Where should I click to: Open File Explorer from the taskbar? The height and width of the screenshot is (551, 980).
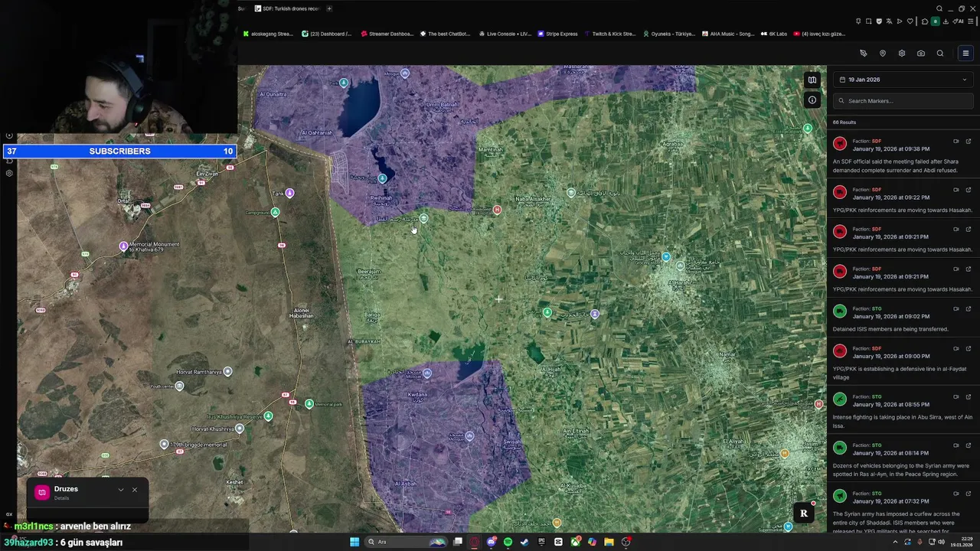point(609,542)
